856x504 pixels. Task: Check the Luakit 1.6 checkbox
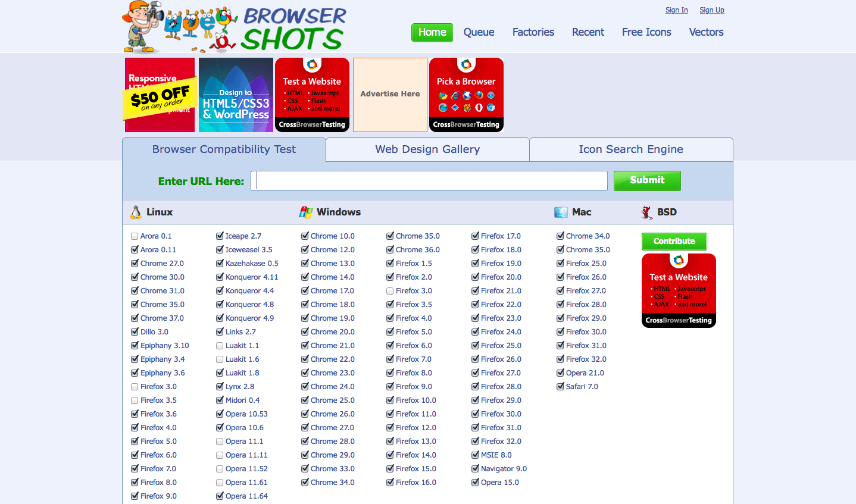pos(220,359)
